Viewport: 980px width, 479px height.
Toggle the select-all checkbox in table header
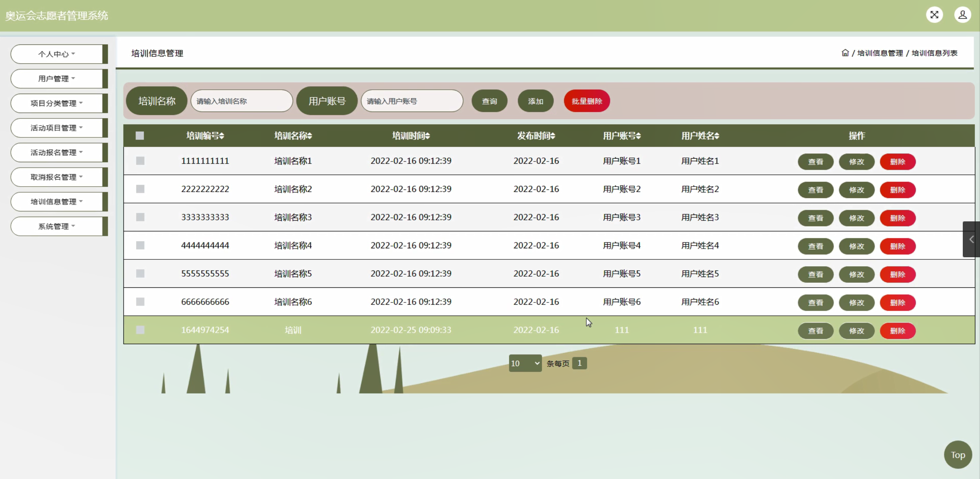pyautogui.click(x=140, y=136)
